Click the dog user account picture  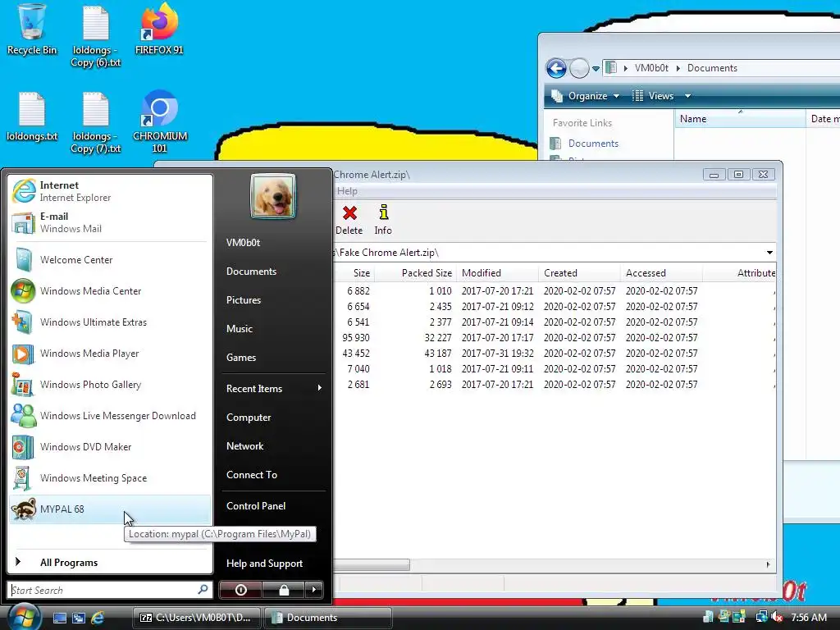(273, 197)
